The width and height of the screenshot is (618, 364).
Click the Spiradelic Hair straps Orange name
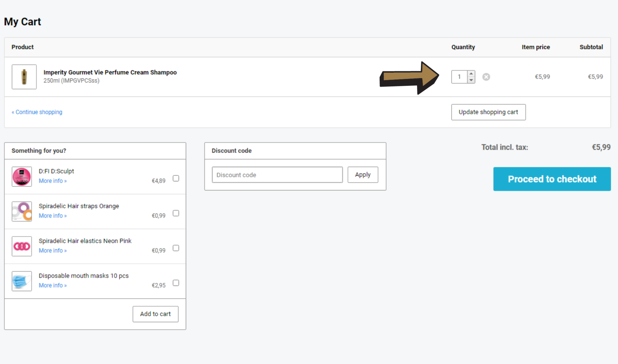[x=79, y=206]
